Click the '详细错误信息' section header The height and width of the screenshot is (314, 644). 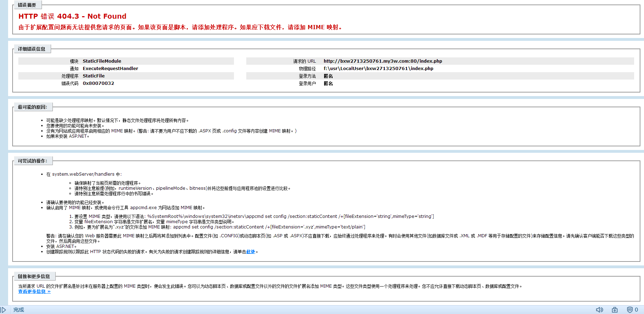[x=31, y=49]
